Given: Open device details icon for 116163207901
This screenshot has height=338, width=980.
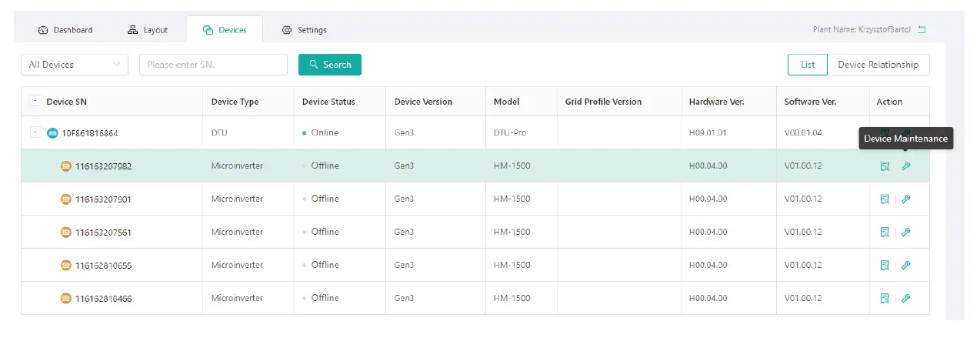Looking at the screenshot, I should (885, 199).
